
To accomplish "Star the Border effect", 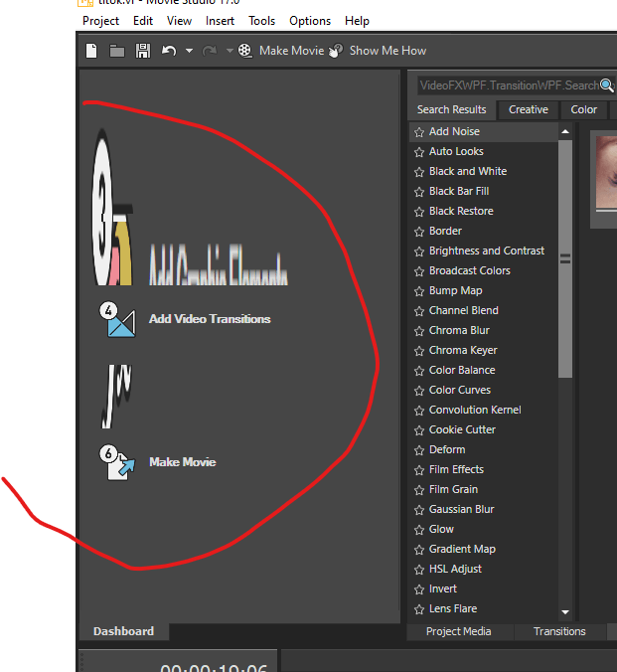I will point(419,232).
